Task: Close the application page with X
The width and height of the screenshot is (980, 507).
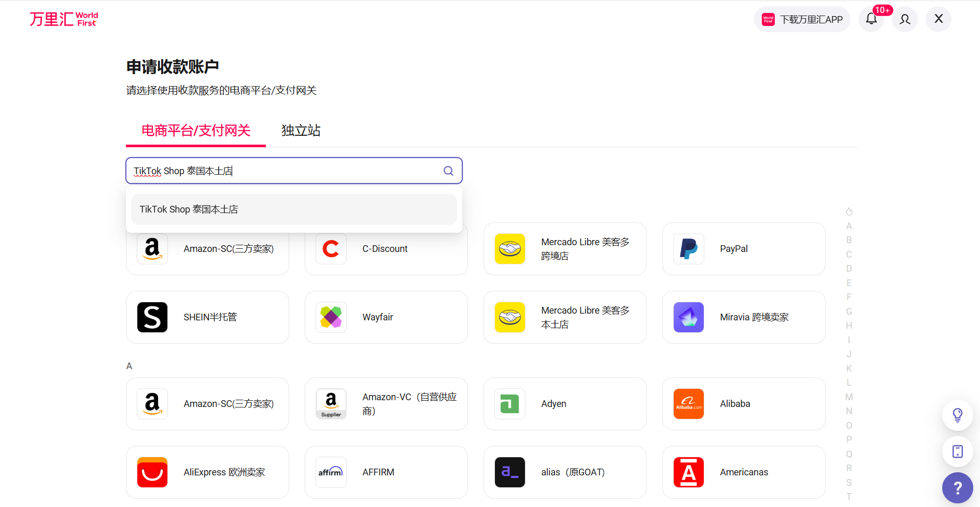Action: [939, 19]
